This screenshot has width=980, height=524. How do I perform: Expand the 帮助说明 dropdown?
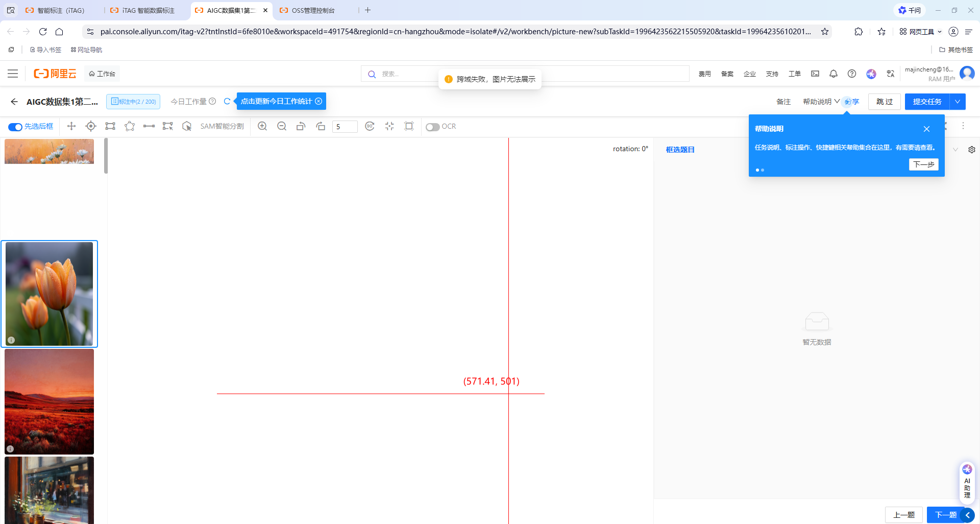[821, 102]
